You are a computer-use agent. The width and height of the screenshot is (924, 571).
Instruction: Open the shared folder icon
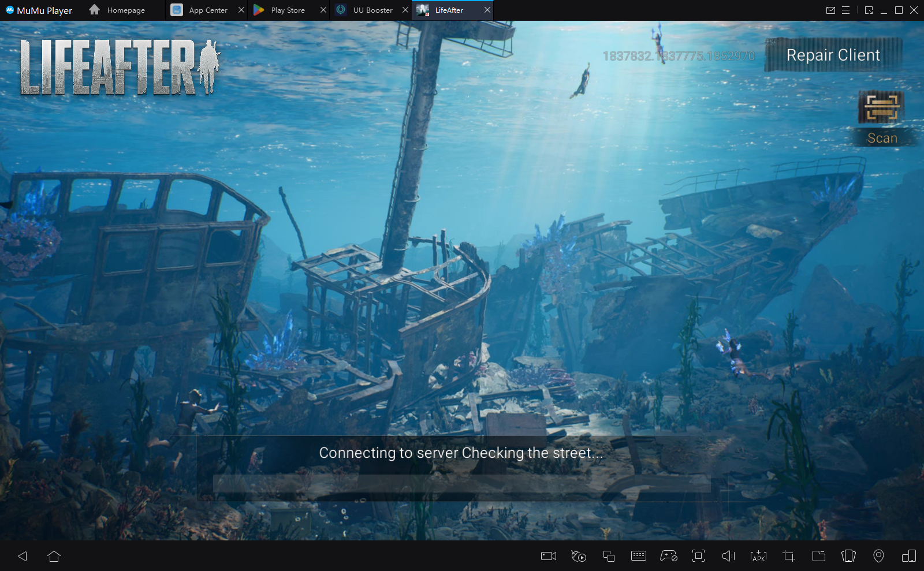click(x=818, y=556)
